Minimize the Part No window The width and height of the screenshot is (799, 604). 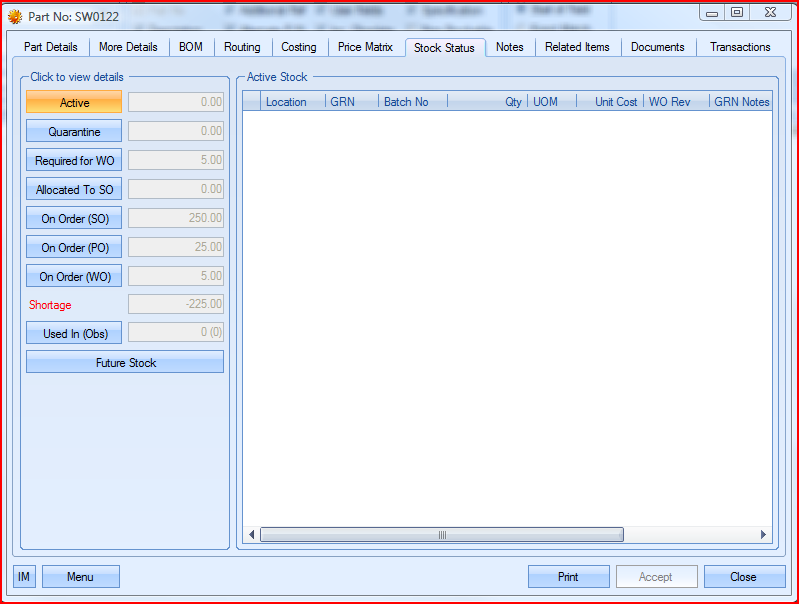[712, 13]
